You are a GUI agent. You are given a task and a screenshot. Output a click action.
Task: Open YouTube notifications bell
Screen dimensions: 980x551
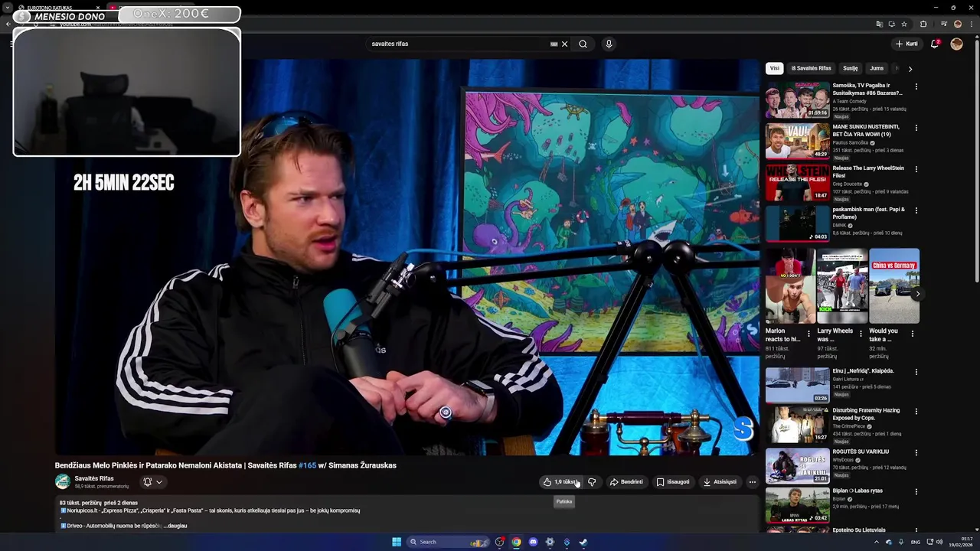(935, 44)
